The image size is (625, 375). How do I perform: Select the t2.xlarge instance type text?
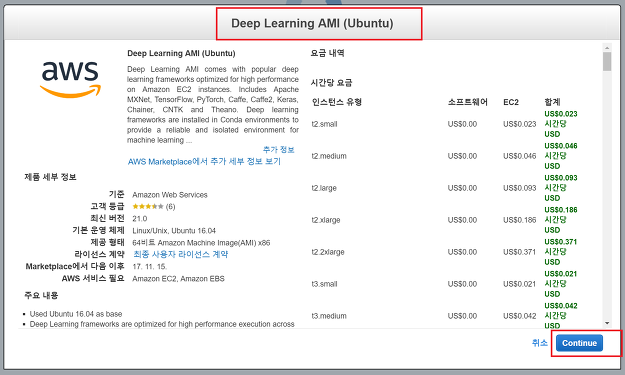pyautogui.click(x=326, y=220)
